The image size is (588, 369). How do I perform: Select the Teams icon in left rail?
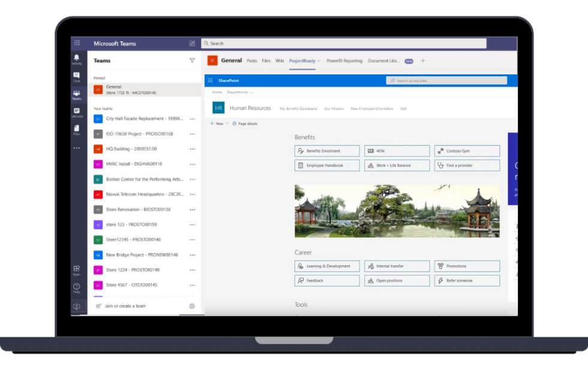click(x=77, y=95)
